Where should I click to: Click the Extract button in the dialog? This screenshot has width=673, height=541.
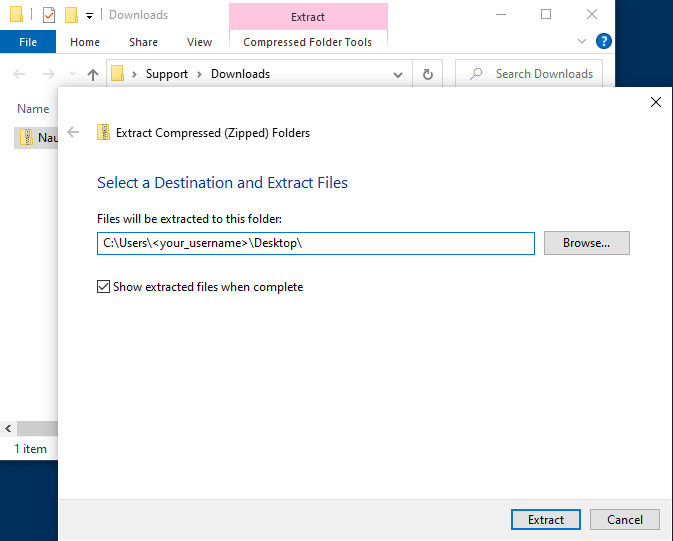tap(546, 520)
